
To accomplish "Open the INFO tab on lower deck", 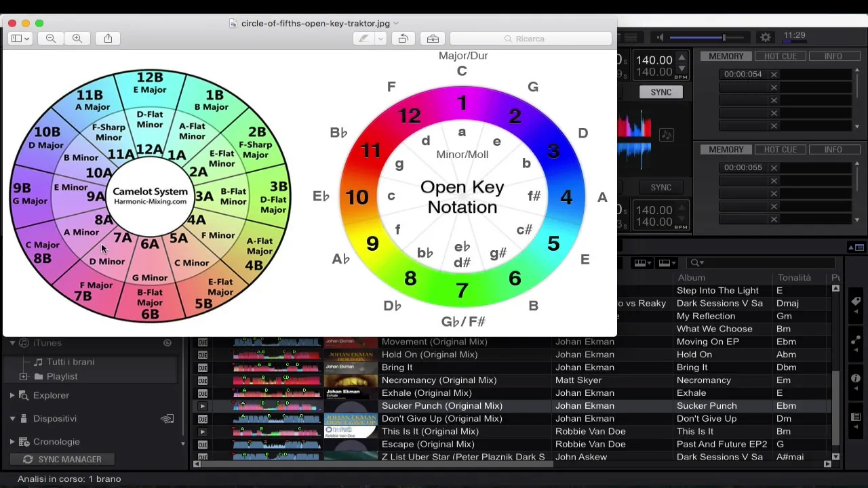I will pyautogui.click(x=833, y=149).
